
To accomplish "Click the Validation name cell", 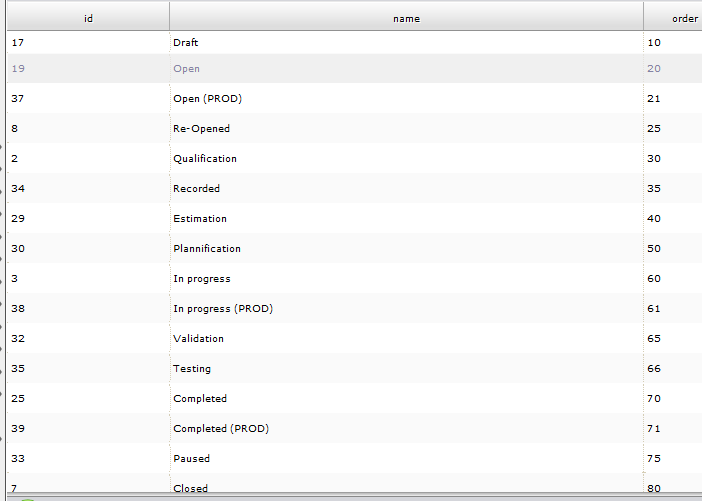I will point(199,339).
